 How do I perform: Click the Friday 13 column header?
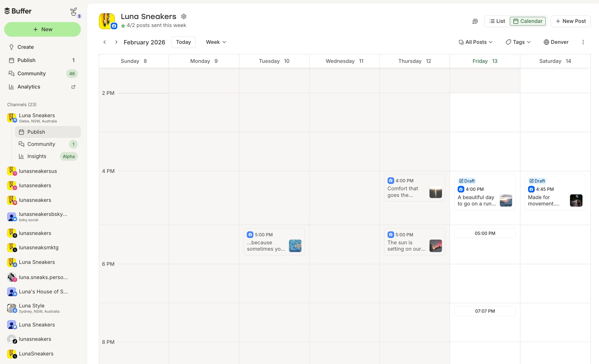[485, 61]
